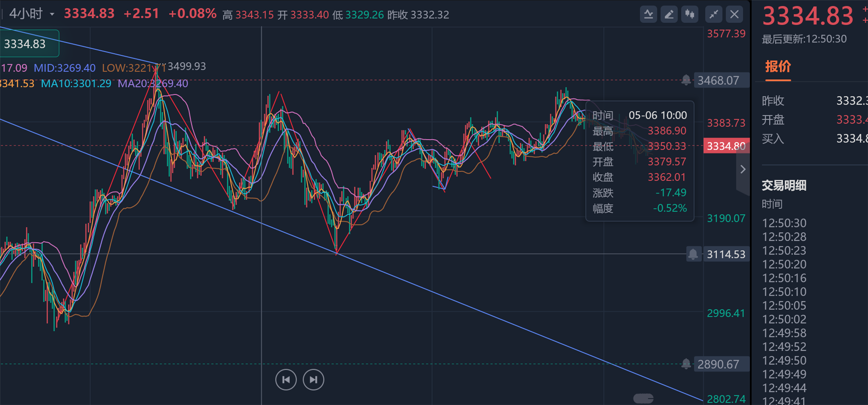Select the 交易明细 section heading
868x405 pixels.
click(x=784, y=186)
